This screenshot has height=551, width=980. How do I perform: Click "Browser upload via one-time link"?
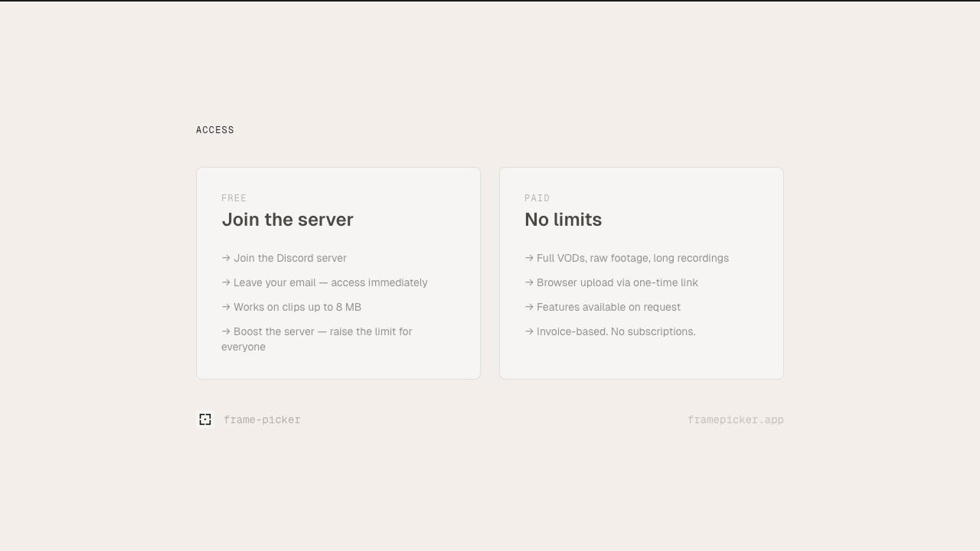pyautogui.click(x=611, y=282)
